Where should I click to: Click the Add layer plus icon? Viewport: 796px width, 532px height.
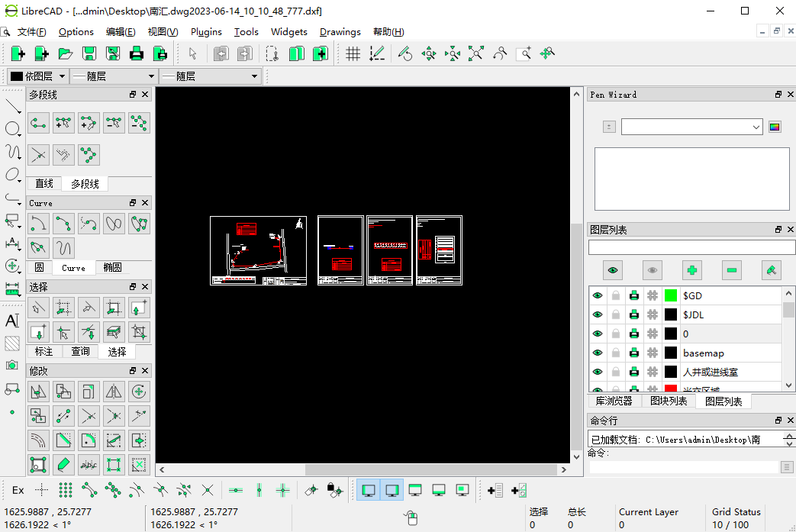pos(692,270)
